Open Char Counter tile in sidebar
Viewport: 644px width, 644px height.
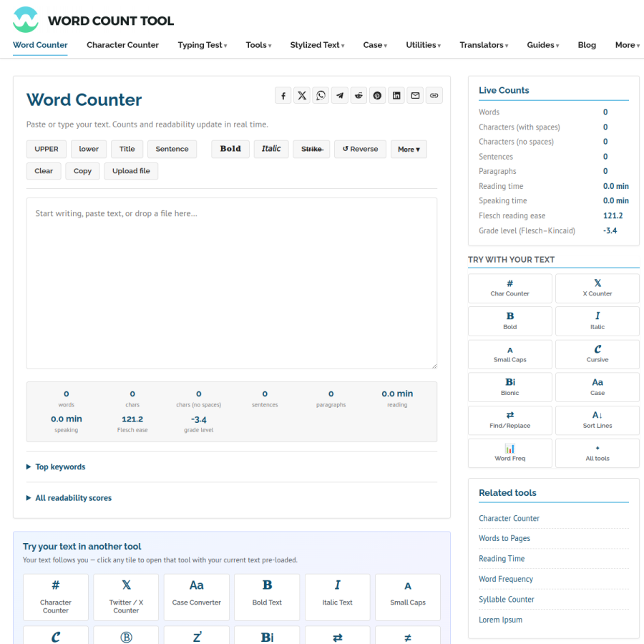pyautogui.click(x=509, y=288)
